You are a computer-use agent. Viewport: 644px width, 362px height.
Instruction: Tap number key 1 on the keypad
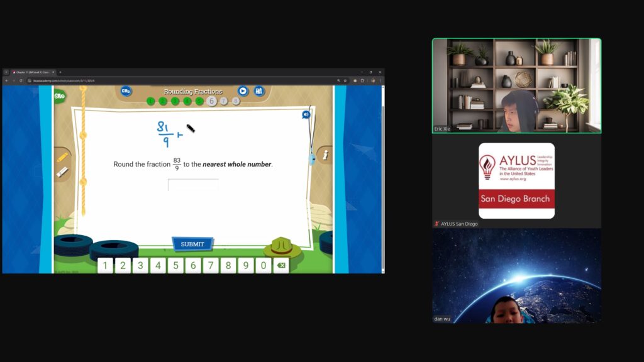coord(105,266)
